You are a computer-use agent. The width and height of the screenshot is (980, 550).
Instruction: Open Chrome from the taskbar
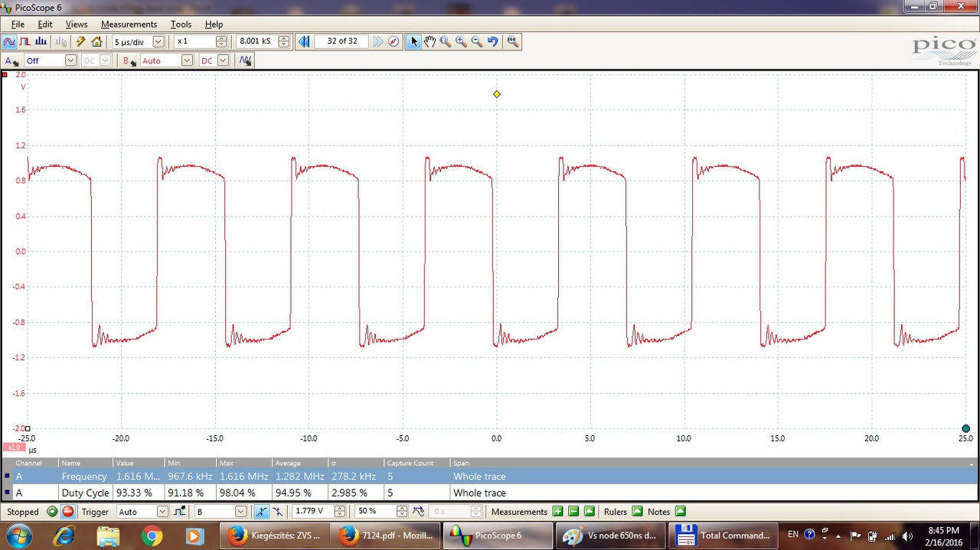152,535
